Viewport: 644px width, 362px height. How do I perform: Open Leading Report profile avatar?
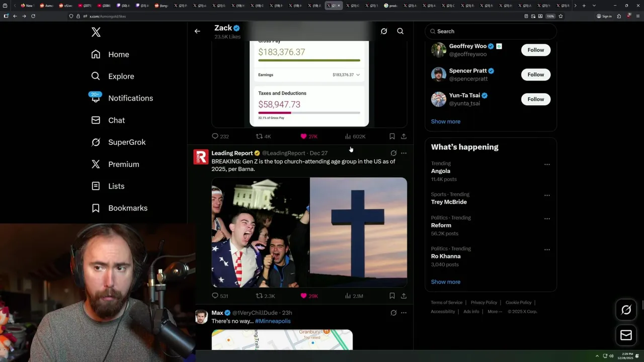click(201, 157)
